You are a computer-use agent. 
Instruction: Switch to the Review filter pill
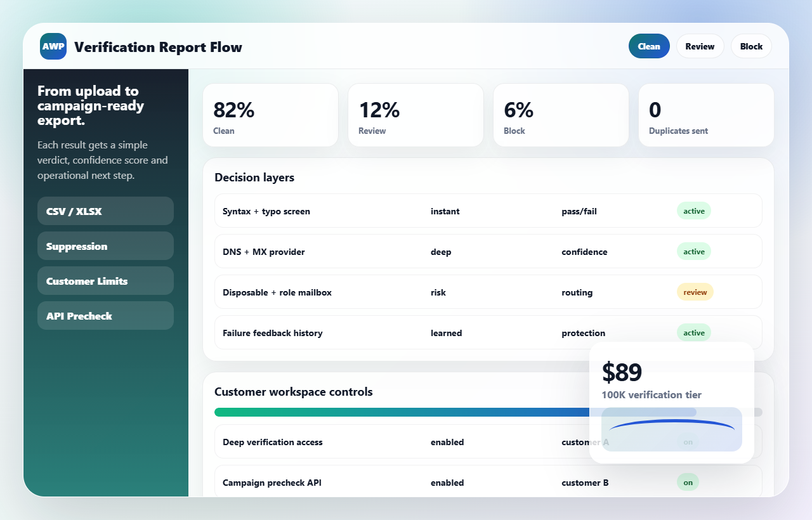[700, 46]
